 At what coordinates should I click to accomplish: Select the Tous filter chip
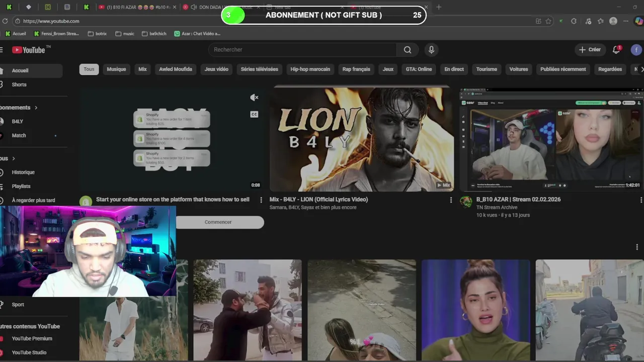coord(89,69)
